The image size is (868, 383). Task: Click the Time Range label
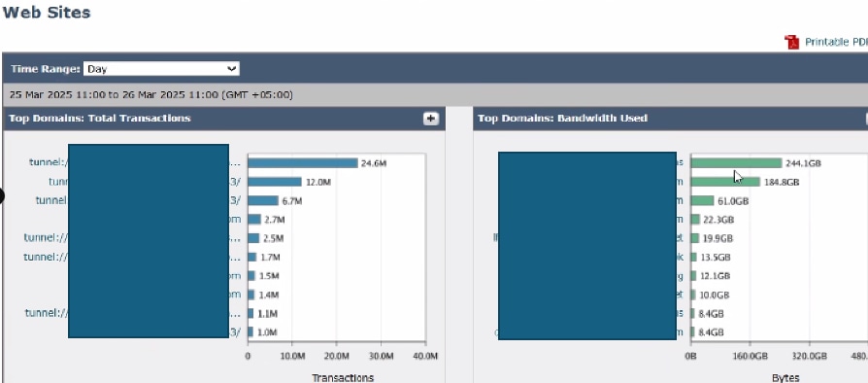(x=46, y=69)
